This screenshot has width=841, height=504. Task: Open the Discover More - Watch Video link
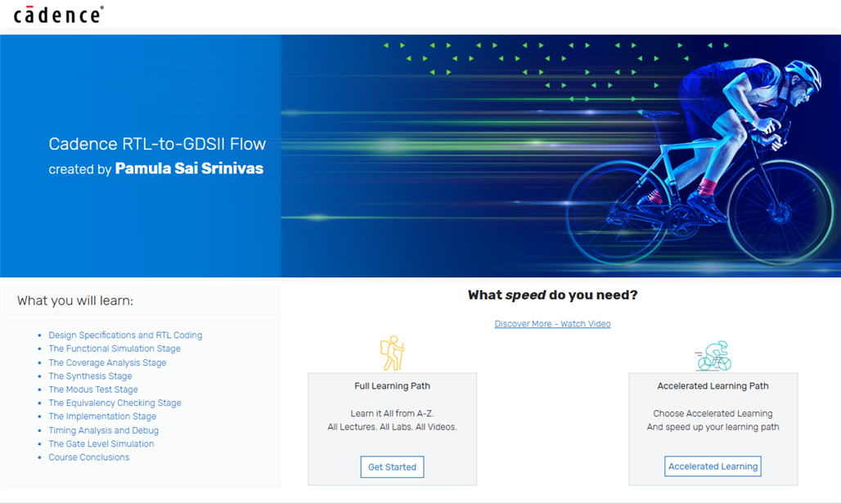click(552, 324)
